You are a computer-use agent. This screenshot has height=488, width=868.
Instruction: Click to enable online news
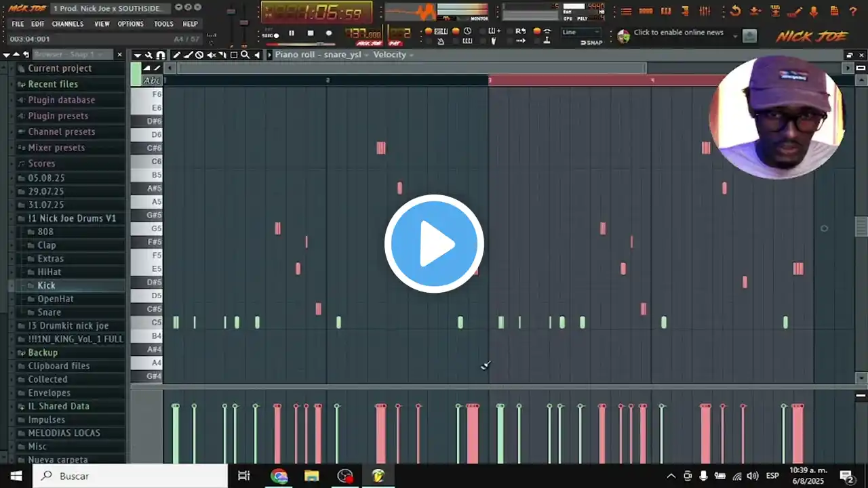click(678, 33)
